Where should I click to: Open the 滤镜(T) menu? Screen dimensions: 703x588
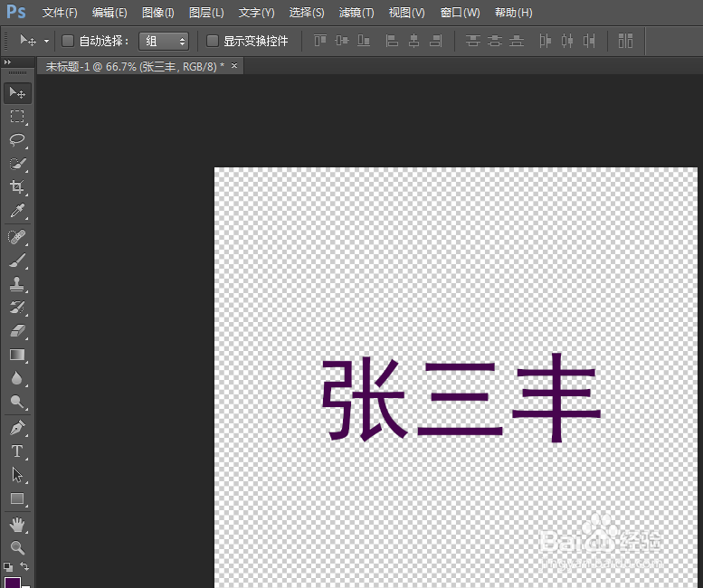click(x=356, y=13)
